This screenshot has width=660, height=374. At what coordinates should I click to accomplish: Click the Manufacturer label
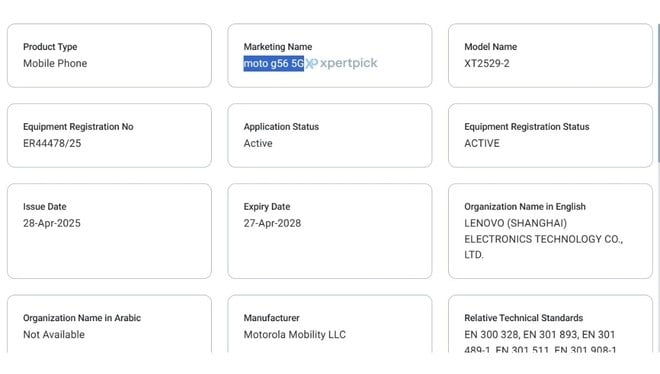pos(271,318)
